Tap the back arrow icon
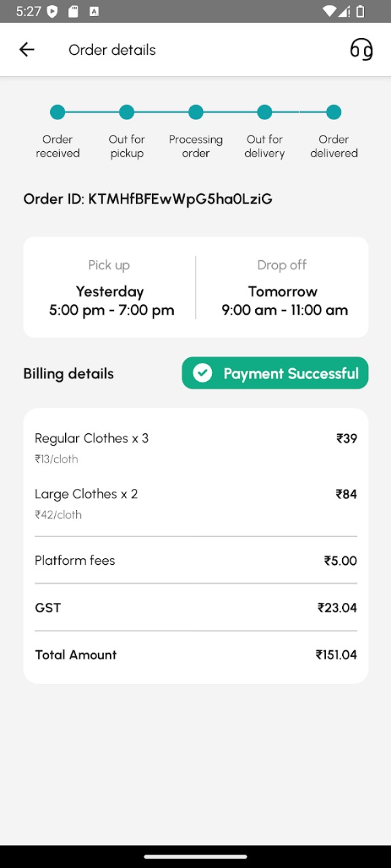 pos(26,50)
